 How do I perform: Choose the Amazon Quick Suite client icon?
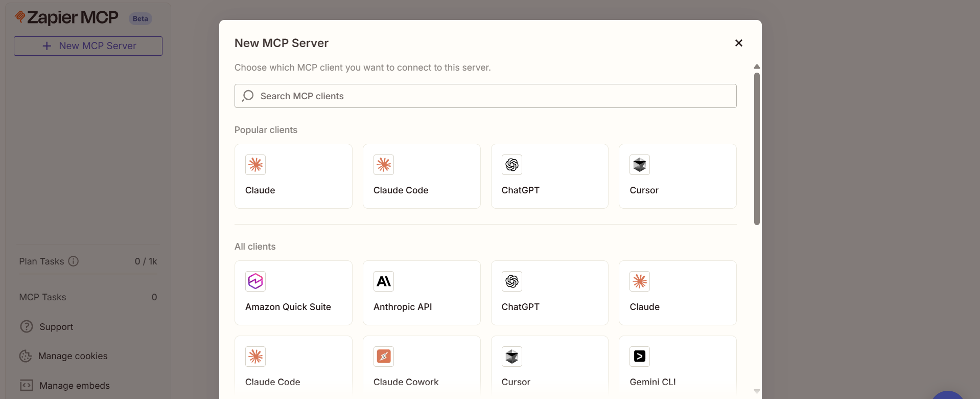tap(255, 281)
